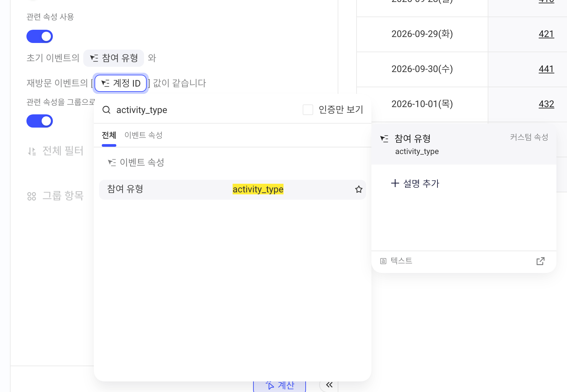Switch to the 전체 tab
The image size is (567, 392).
pyautogui.click(x=109, y=136)
